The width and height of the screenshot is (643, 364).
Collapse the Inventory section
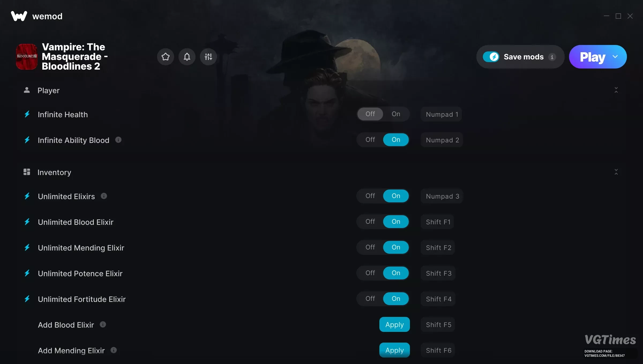[x=616, y=172]
